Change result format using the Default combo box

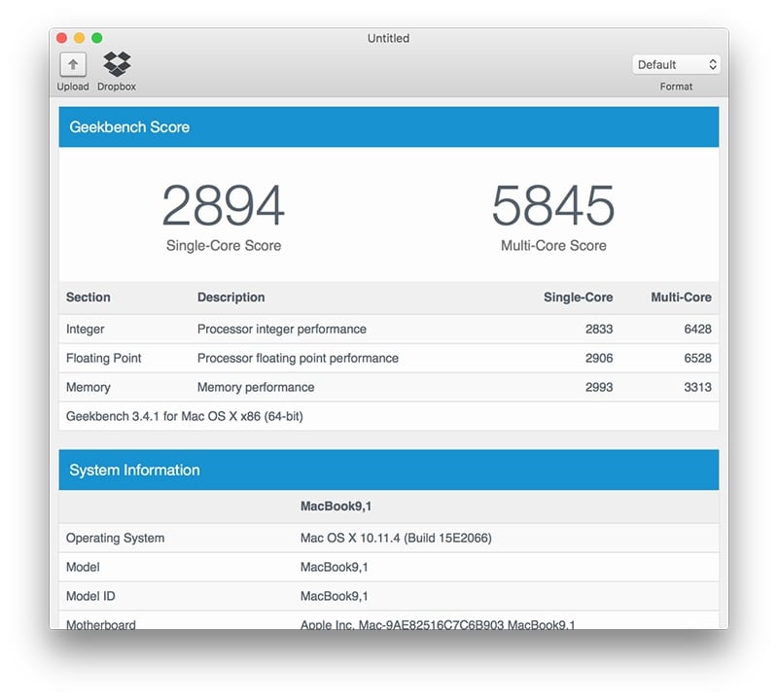[675, 63]
